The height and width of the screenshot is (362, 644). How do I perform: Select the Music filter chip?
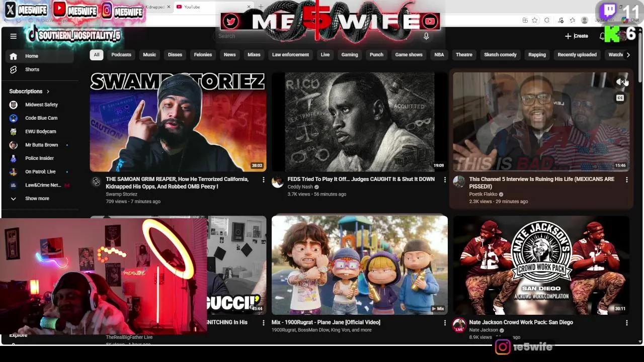point(149,55)
